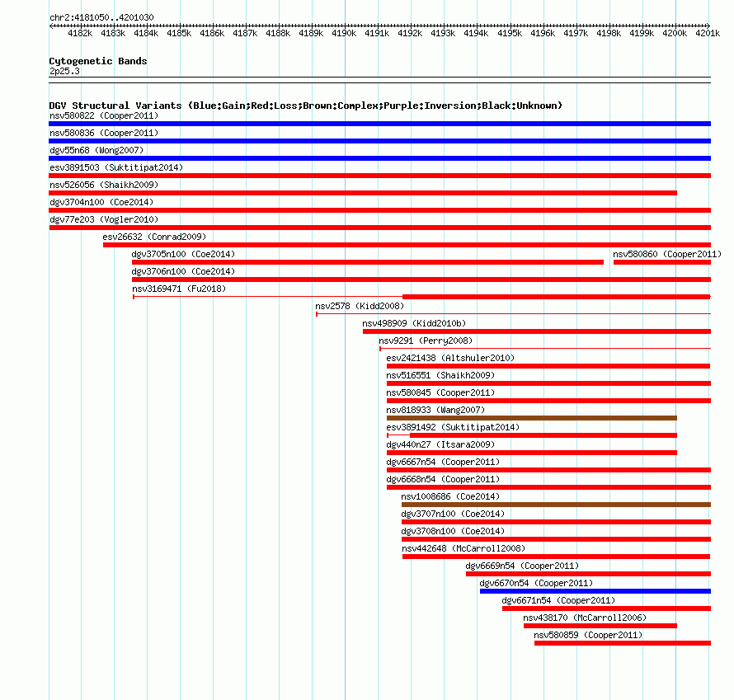The height and width of the screenshot is (700, 734).
Task: Click the nsv580860 (Cooper2011) label
Action: (x=667, y=254)
